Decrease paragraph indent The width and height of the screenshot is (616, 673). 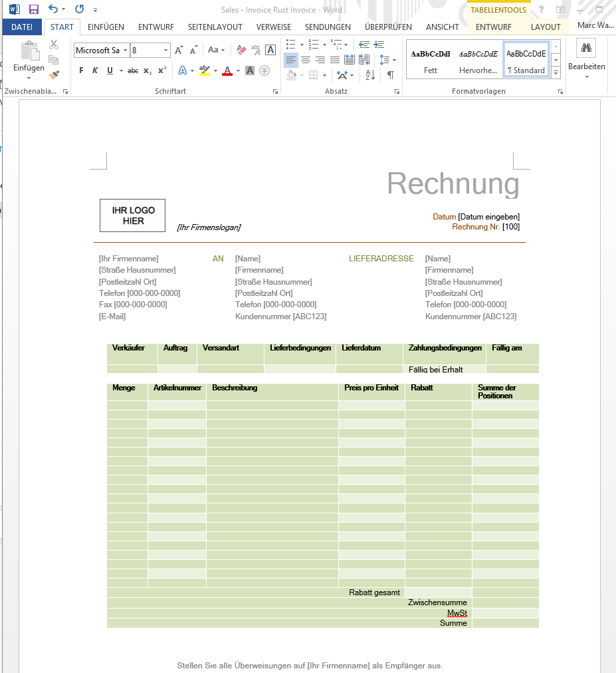click(364, 44)
